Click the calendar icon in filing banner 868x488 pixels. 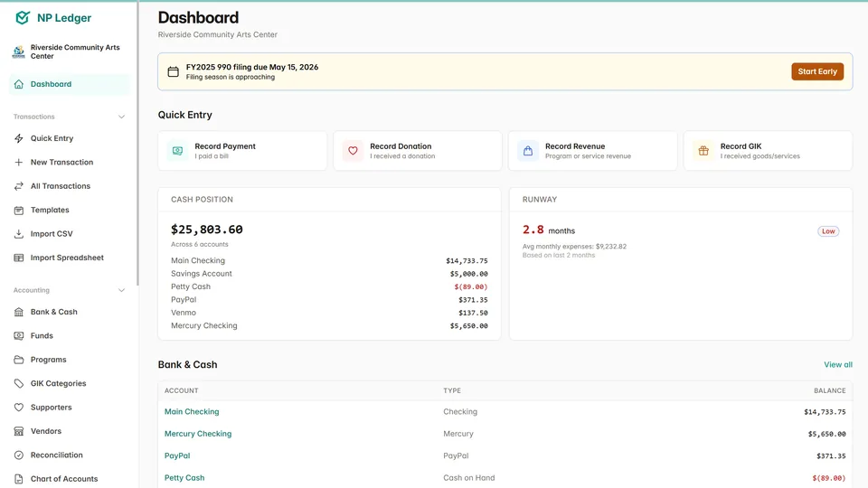click(x=174, y=71)
